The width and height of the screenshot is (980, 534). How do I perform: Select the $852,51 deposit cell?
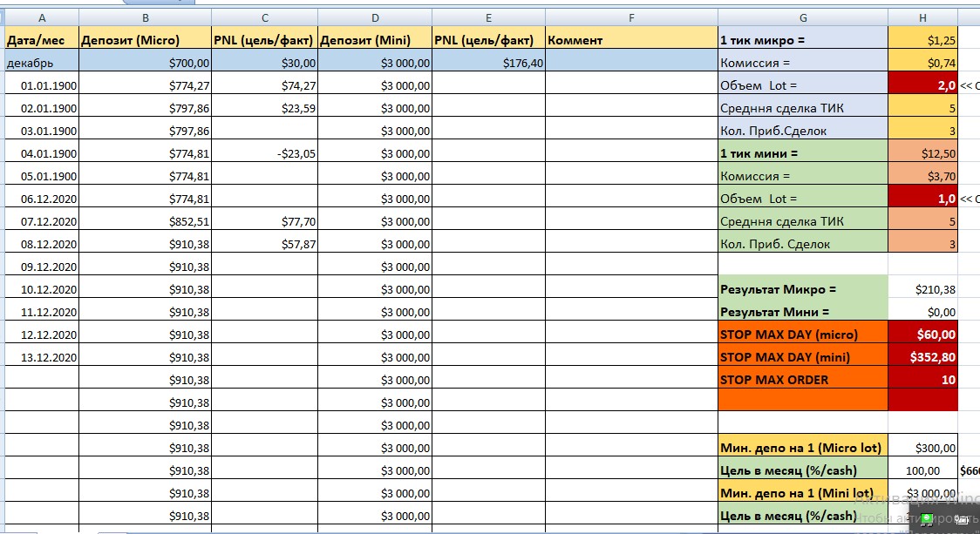click(145, 220)
